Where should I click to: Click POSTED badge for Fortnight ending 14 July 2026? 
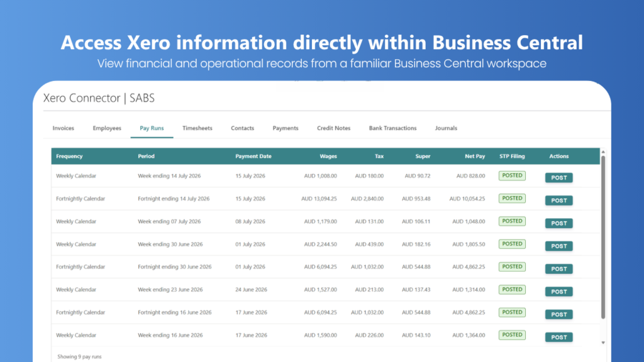point(512,198)
